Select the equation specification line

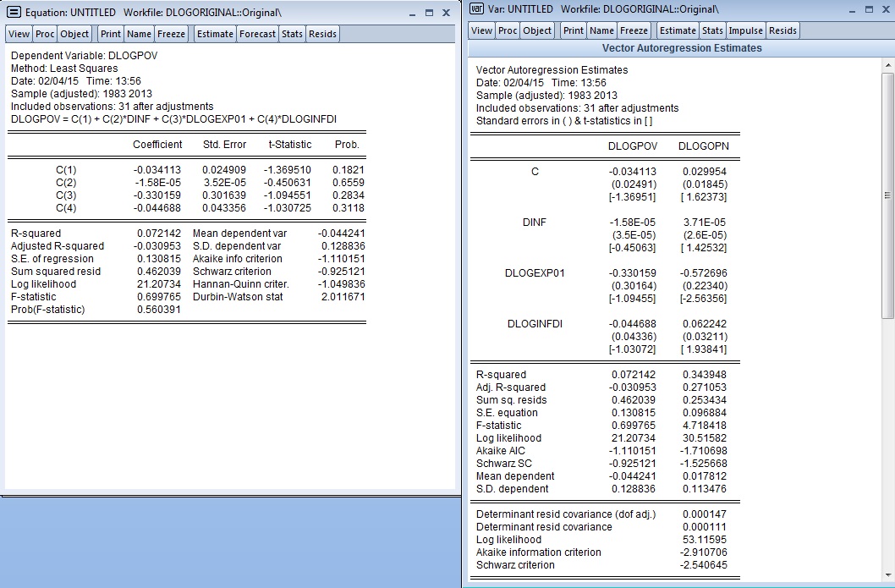[x=173, y=119]
